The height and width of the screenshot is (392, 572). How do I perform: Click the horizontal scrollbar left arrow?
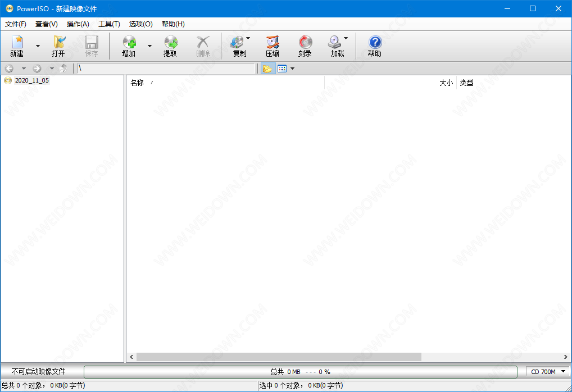[131, 357]
